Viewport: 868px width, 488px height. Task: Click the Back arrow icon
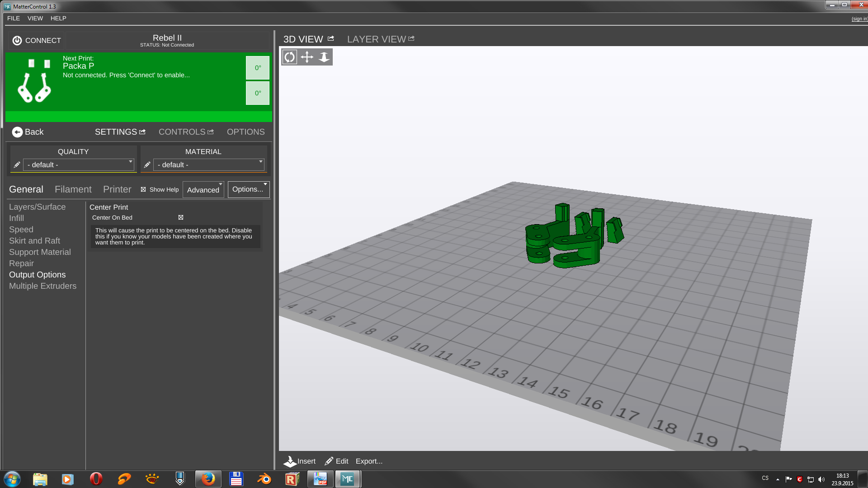17,132
